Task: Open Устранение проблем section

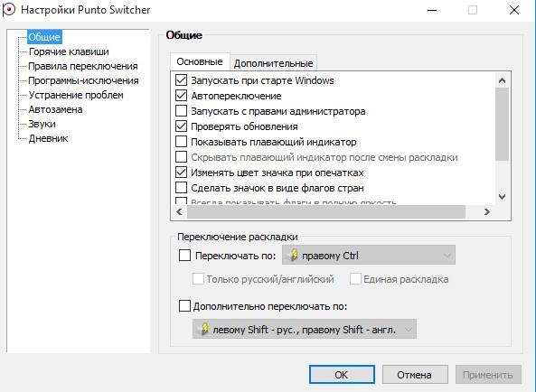Action: click(76, 95)
